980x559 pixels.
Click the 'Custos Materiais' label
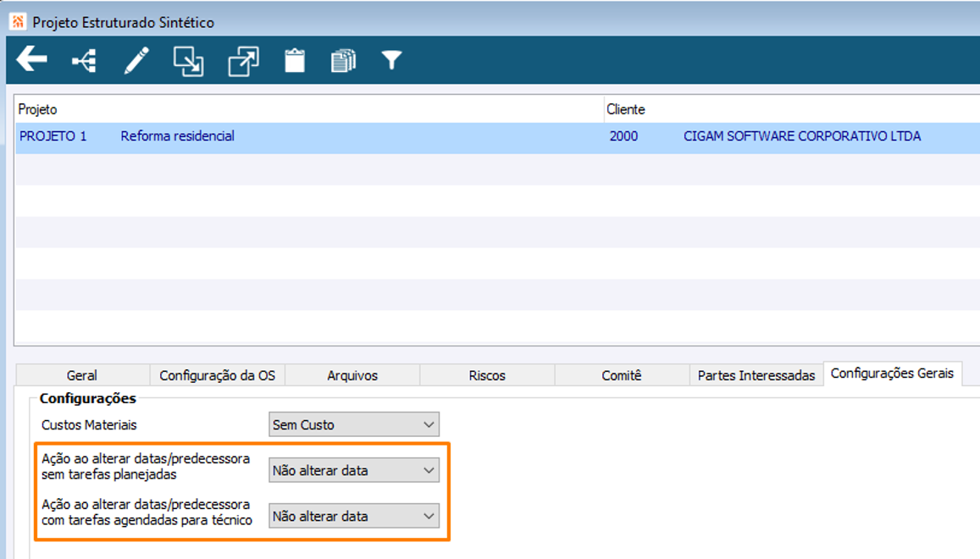click(89, 424)
